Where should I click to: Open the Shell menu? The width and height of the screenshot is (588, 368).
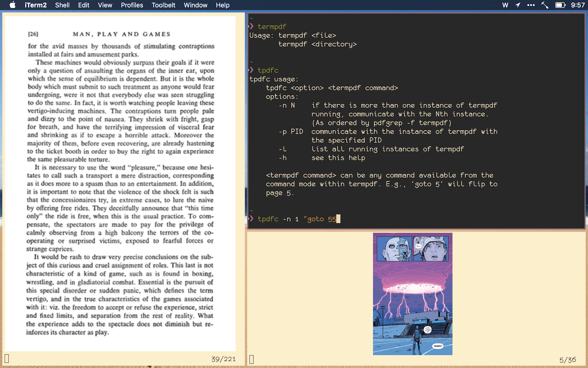pos(62,5)
